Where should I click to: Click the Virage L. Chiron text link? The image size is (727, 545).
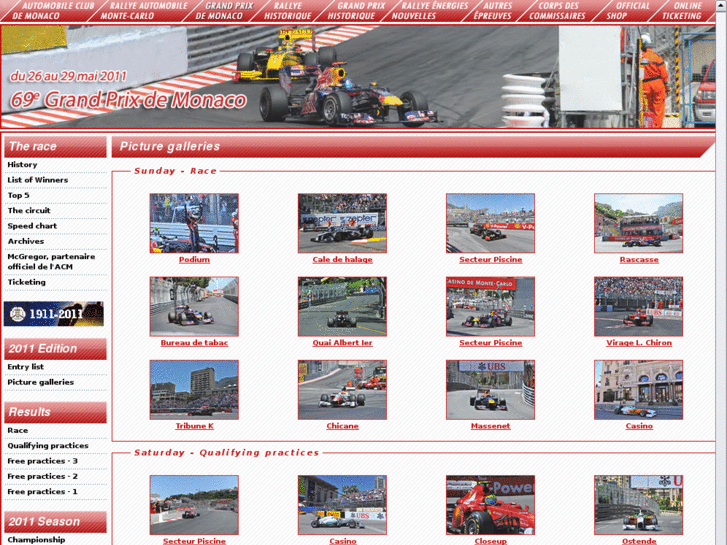pyautogui.click(x=639, y=343)
